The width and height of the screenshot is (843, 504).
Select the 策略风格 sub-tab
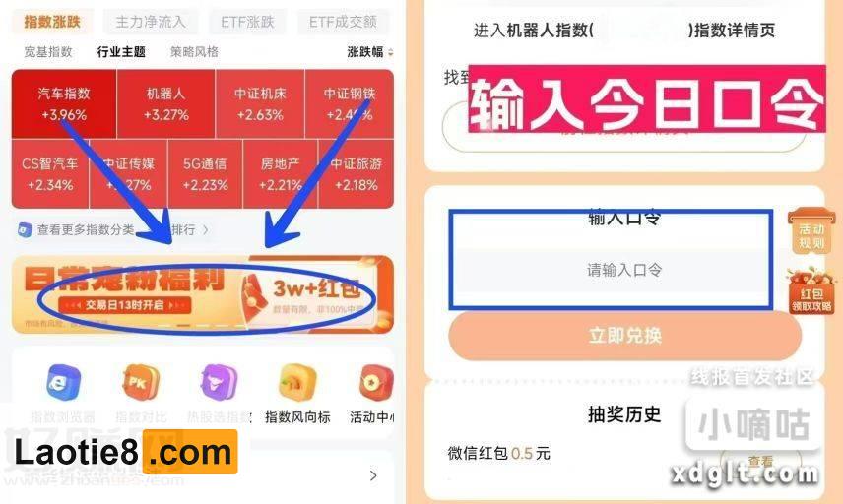[194, 52]
